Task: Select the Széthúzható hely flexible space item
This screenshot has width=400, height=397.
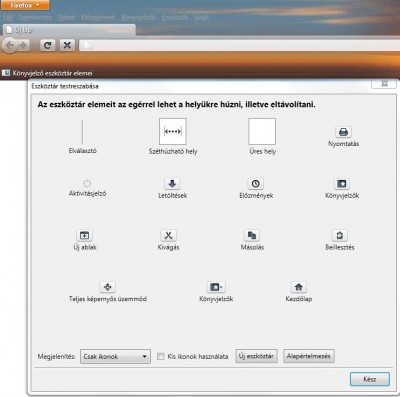Action: point(173,136)
